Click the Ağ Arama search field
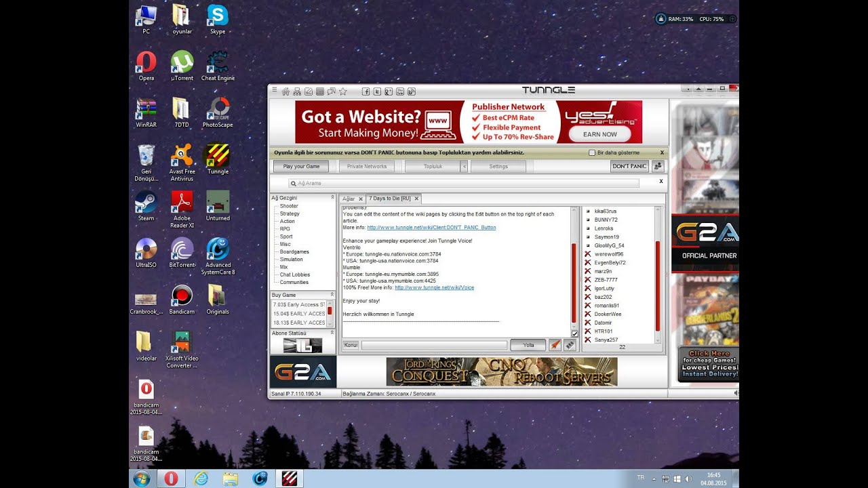Image resolution: width=868 pixels, height=488 pixels. [464, 183]
